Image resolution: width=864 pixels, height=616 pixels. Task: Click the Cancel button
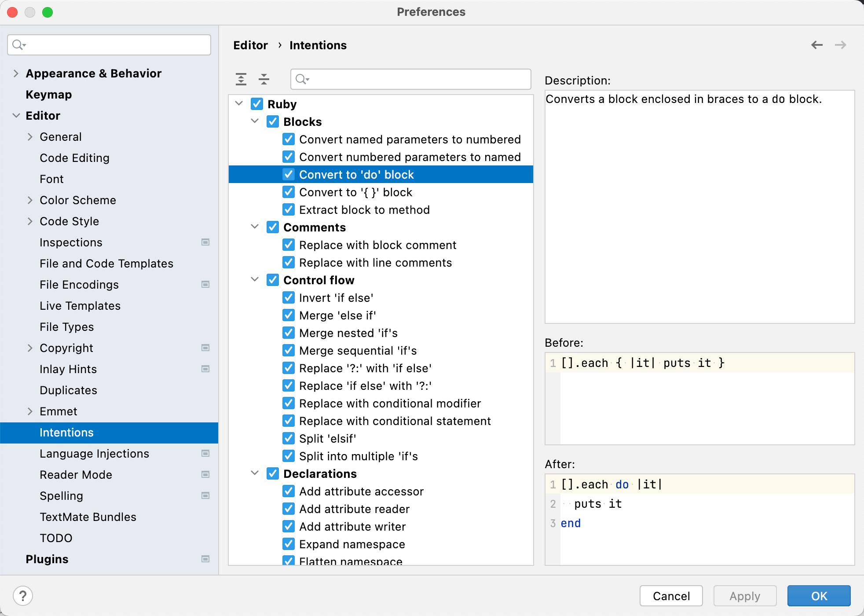pyautogui.click(x=671, y=595)
